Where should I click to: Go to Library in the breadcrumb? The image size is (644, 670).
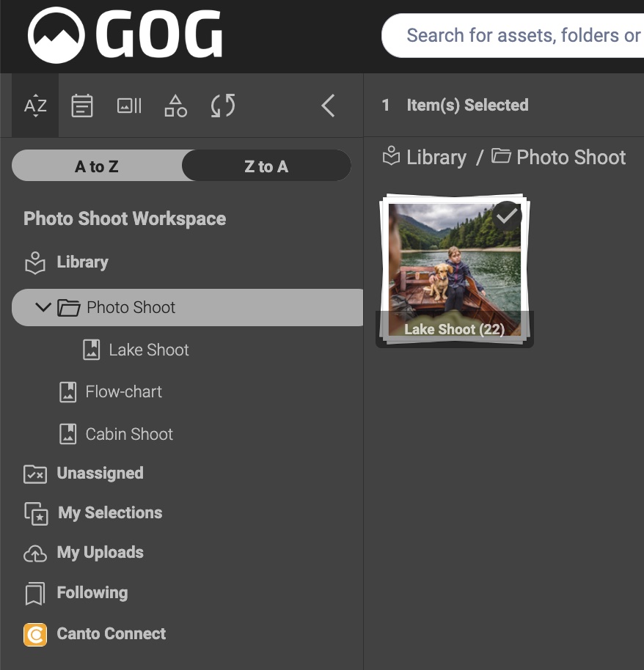pos(436,158)
